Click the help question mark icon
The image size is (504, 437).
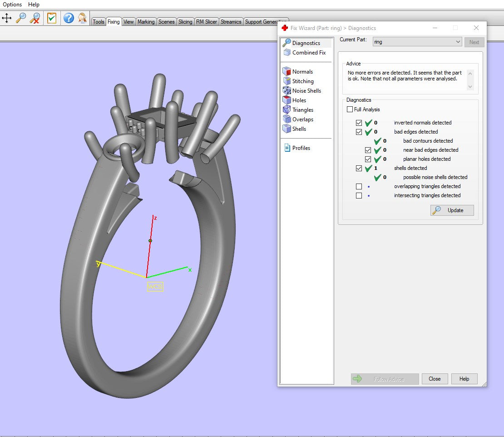click(x=68, y=18)
